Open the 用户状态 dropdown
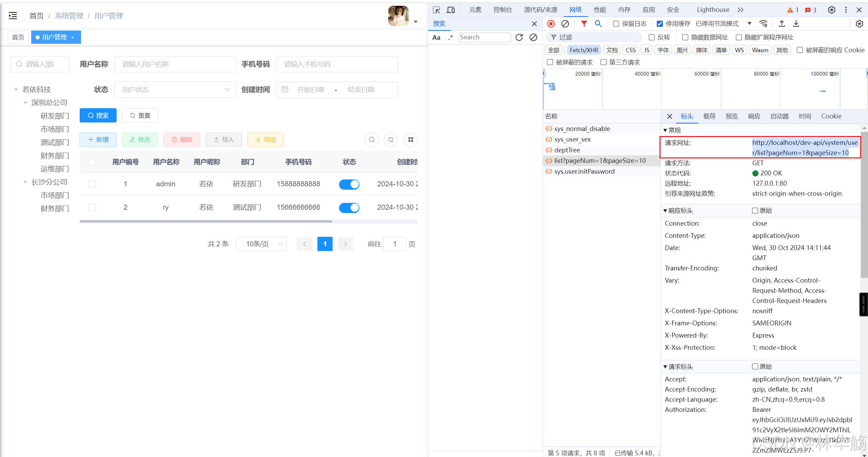 [x=175, y=90]
